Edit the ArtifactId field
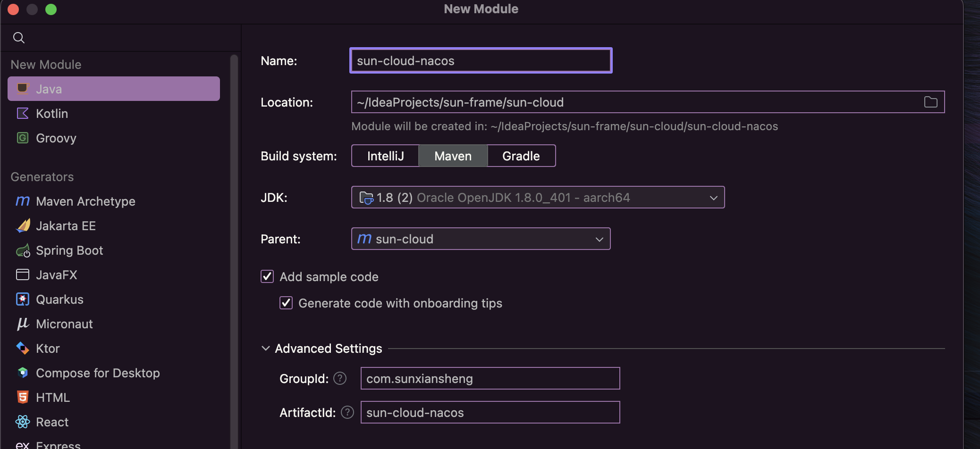Viewport: 980px width, 449px height. [x=490, y=412]
